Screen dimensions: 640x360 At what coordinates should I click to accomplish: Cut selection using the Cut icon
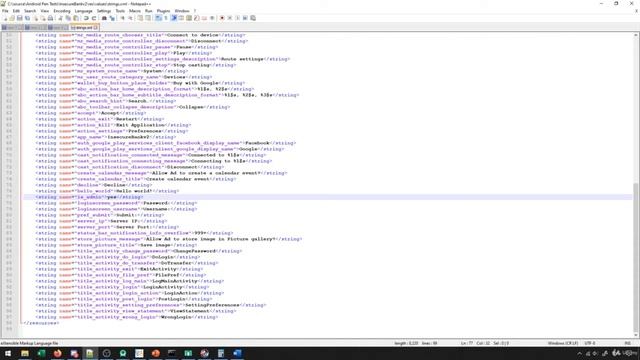click(60, 18)
